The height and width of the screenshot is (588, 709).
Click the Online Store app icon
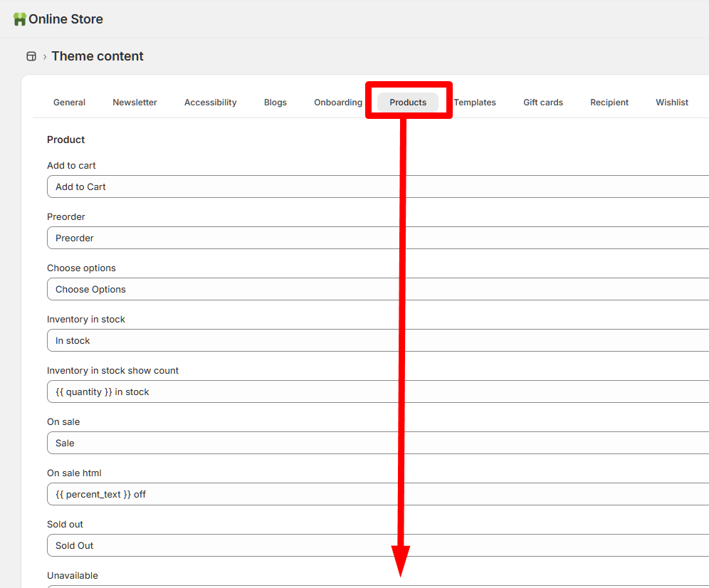20,19
